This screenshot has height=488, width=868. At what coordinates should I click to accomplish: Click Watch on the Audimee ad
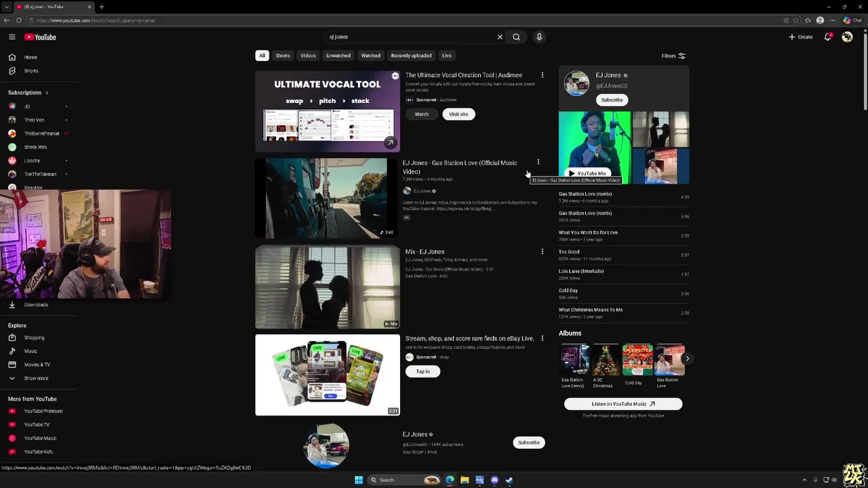(422, 115)
